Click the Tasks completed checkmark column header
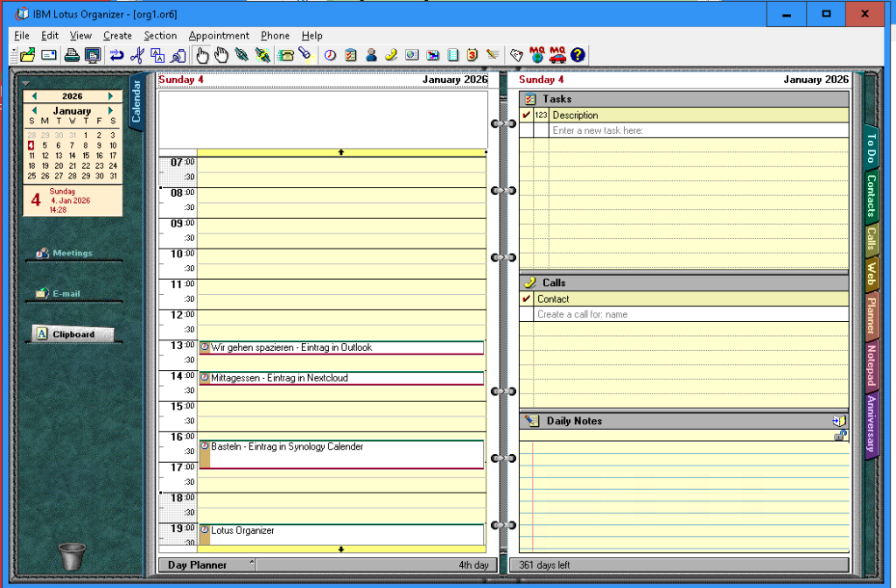Screen dimensions: 896x588 coord(526,115)
